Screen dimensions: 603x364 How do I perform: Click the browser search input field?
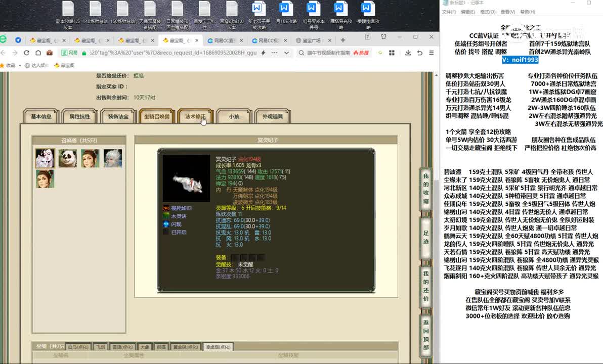coord(326,53)
